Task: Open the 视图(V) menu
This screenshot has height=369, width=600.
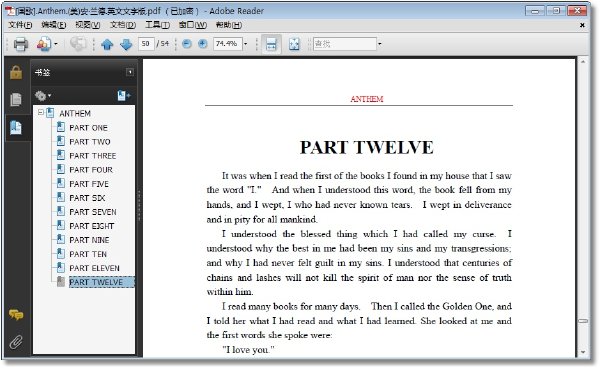Action: pyautogui.click(x=88, y=25)
